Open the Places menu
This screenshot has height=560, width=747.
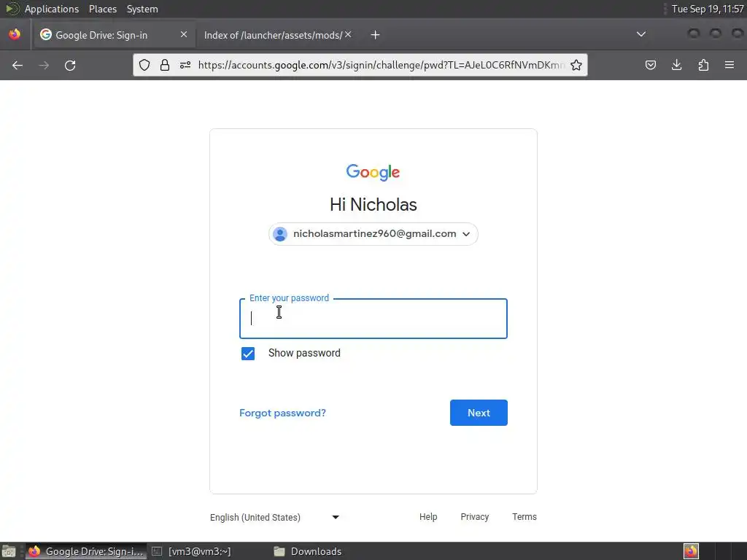(x=103, y=9)
